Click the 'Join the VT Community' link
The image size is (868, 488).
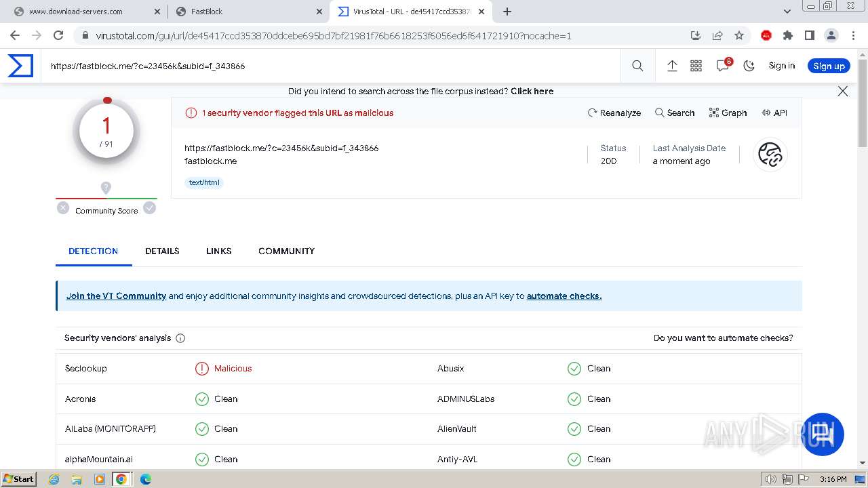point(116,296)
